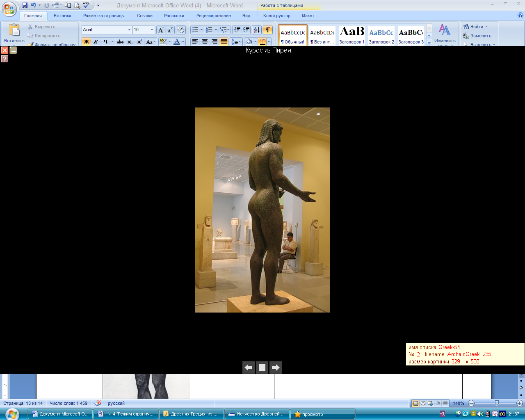Click the Заменить (Replace) button
The width and height of the screenshot is (525, 420).
(477, 36)
